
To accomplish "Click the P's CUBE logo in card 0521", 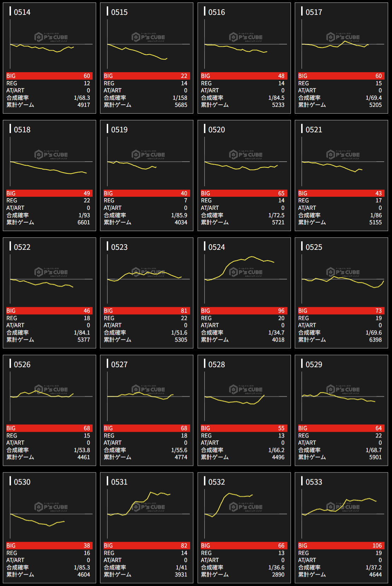I will (343, 155).
